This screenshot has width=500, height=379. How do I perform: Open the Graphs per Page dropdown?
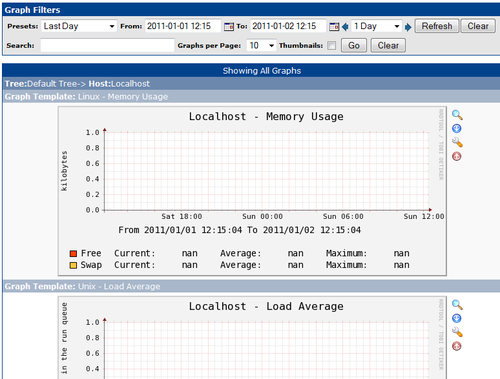(261, 45)
